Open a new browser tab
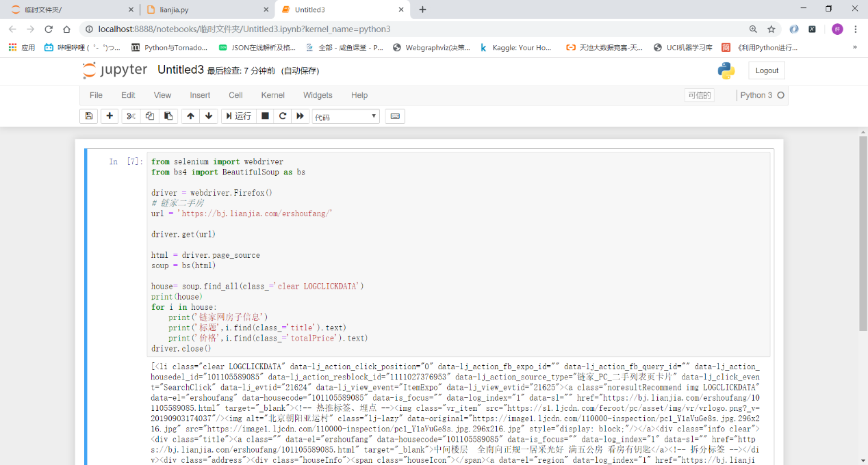This screenshot has width=868, height=465. tap(422, 10)
